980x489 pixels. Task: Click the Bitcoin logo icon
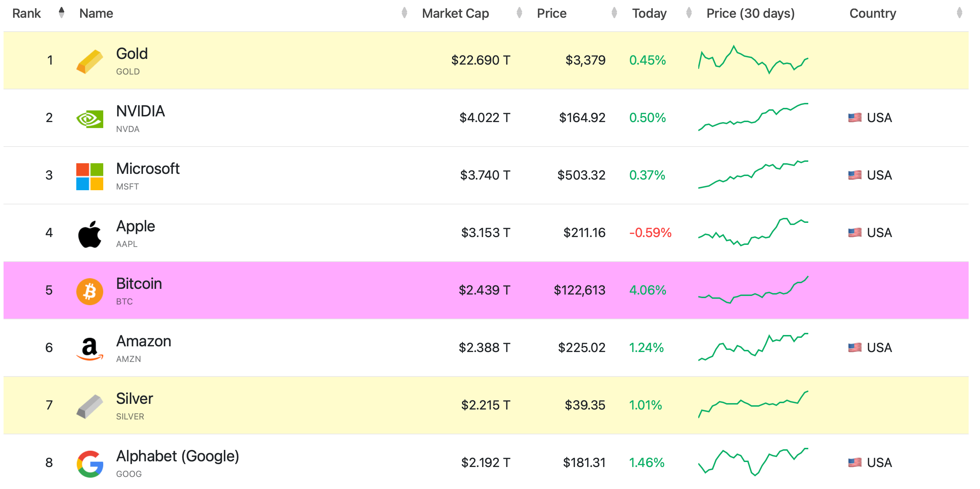pos(89,291)
